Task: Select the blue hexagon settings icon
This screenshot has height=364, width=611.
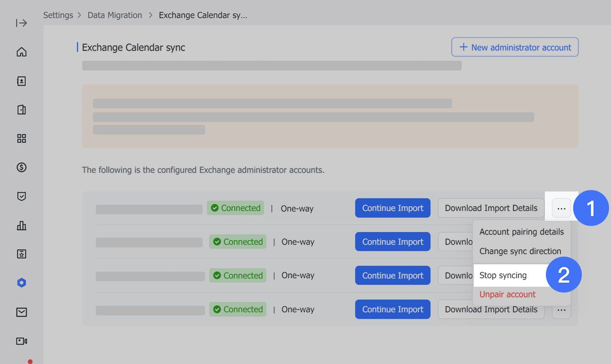Action: click(21, 283)
